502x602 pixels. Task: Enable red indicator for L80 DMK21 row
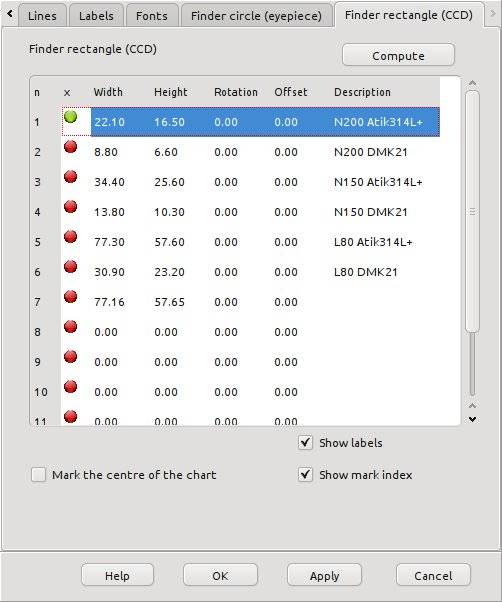[71, 266]
